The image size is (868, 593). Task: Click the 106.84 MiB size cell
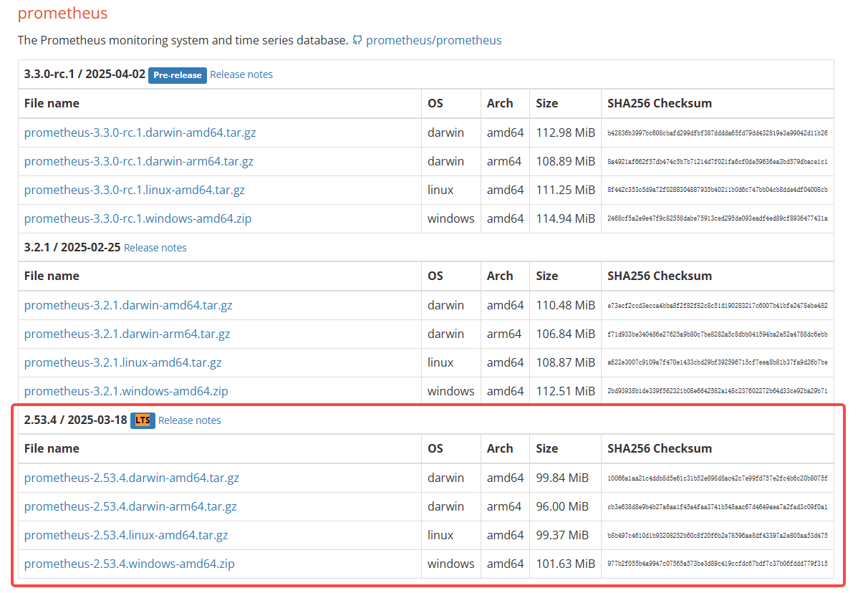(566, 334)
